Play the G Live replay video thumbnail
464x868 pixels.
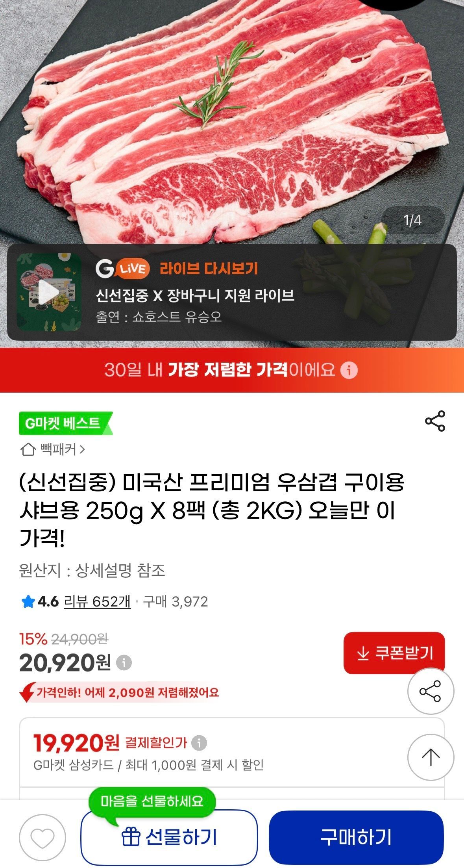49,292
